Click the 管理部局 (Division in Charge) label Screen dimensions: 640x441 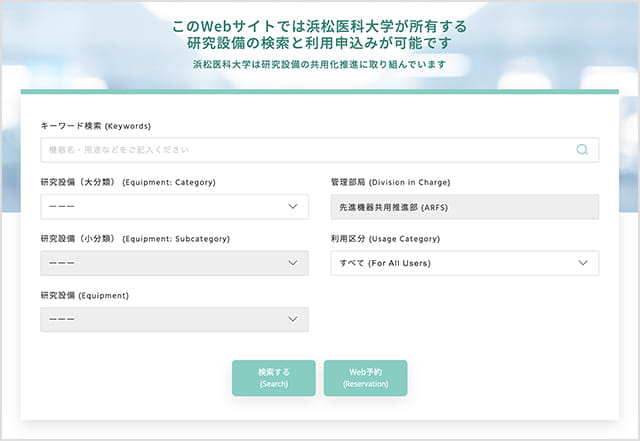390,183
